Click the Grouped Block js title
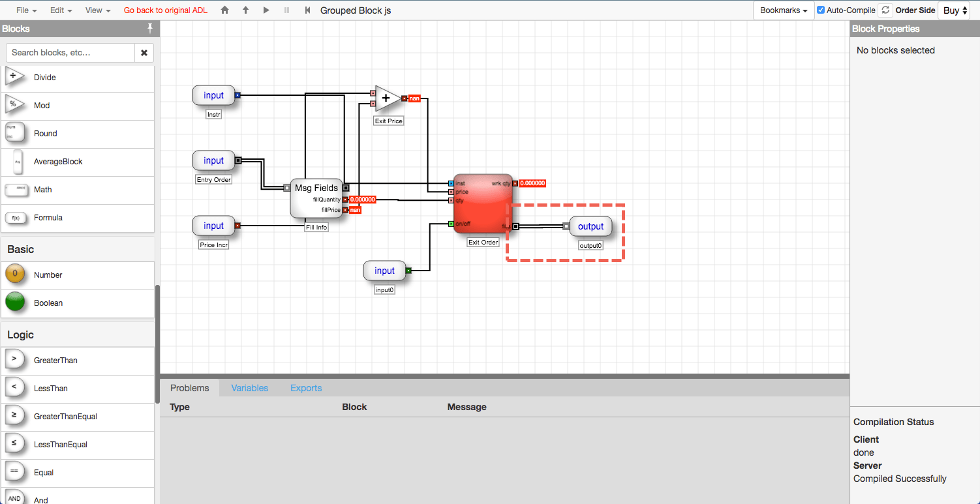 (x=356, y=10)
